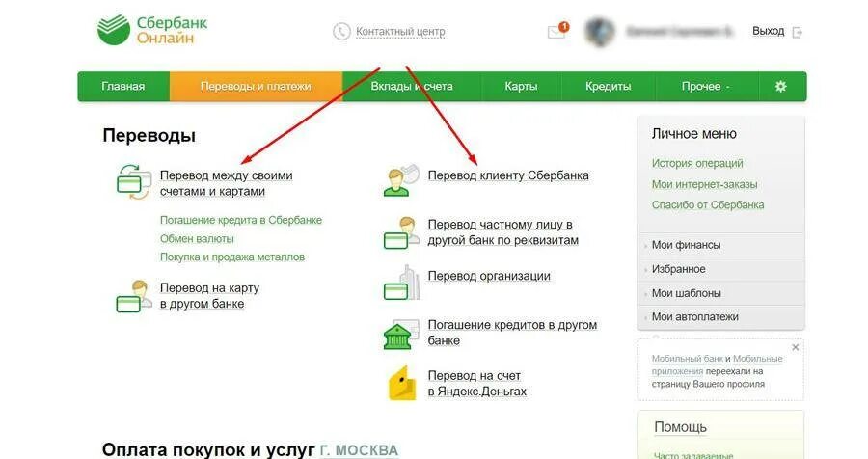Open the Обмен валюты link
This screenshot has width=868, height=459.
(x=197, y=238)
